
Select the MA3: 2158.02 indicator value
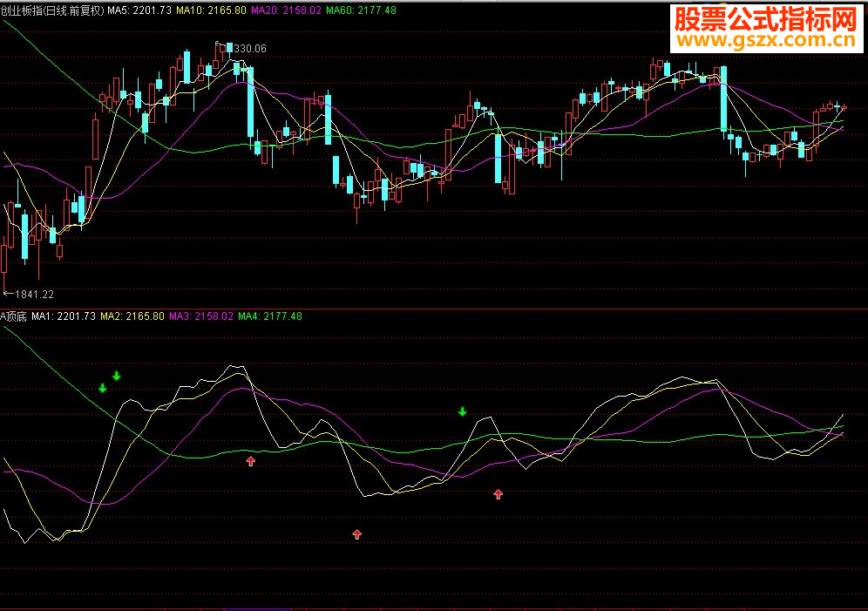point(201,316)
